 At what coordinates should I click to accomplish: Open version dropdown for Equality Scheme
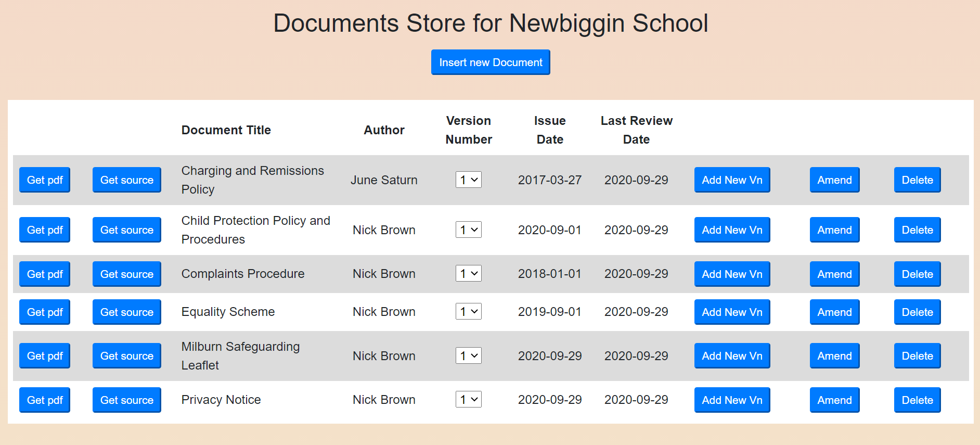point(469,311)
